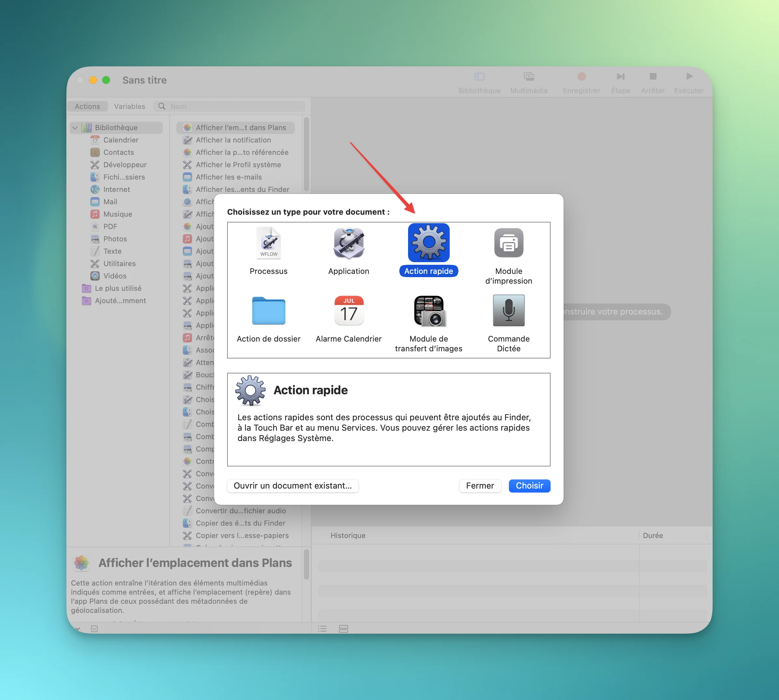Screen dimensions: 779x700
Task: Click the Action rapide gear icon
Action: point(429,243)
